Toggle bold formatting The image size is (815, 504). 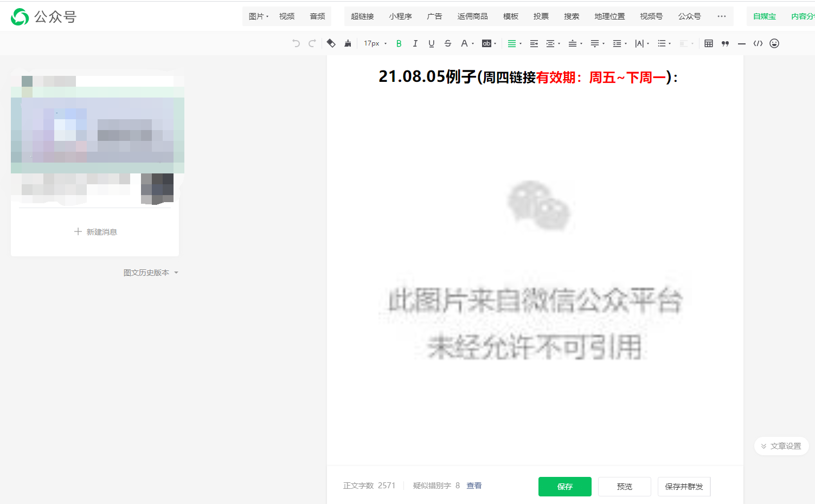399,43
